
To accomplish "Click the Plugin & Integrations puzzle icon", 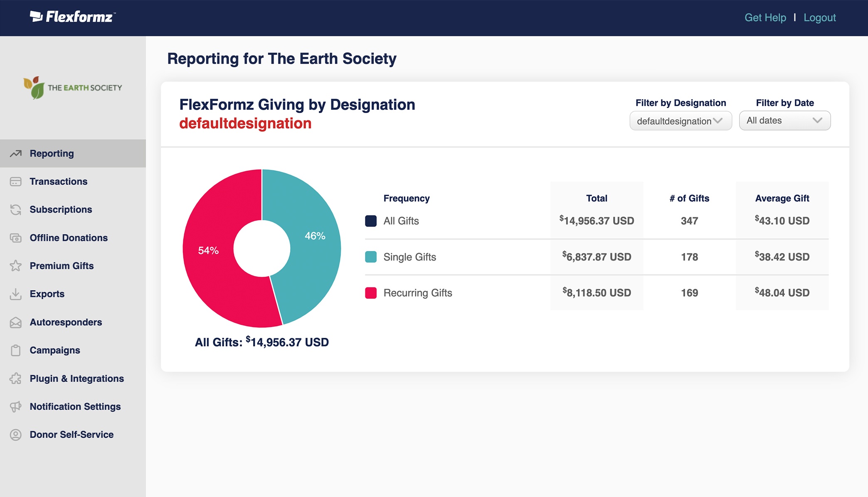I will (x=15, y=378).
